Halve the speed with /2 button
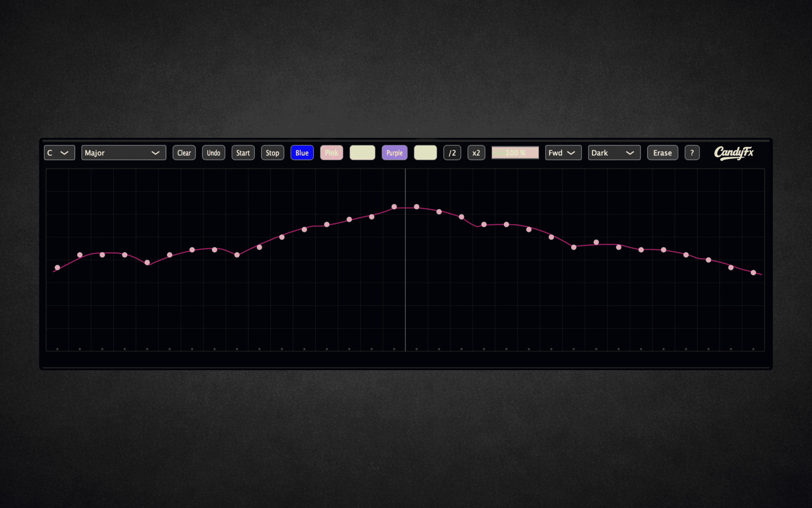 [x=452, y=153]
